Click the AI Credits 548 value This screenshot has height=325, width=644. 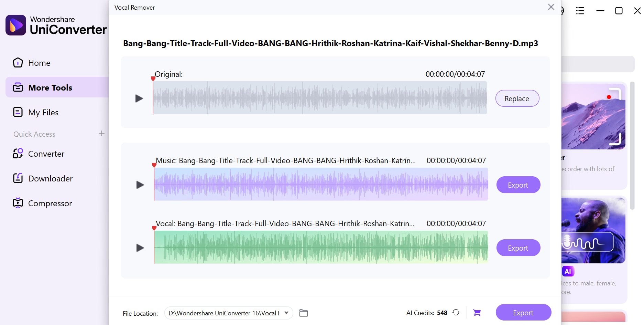tap(442, 313)
